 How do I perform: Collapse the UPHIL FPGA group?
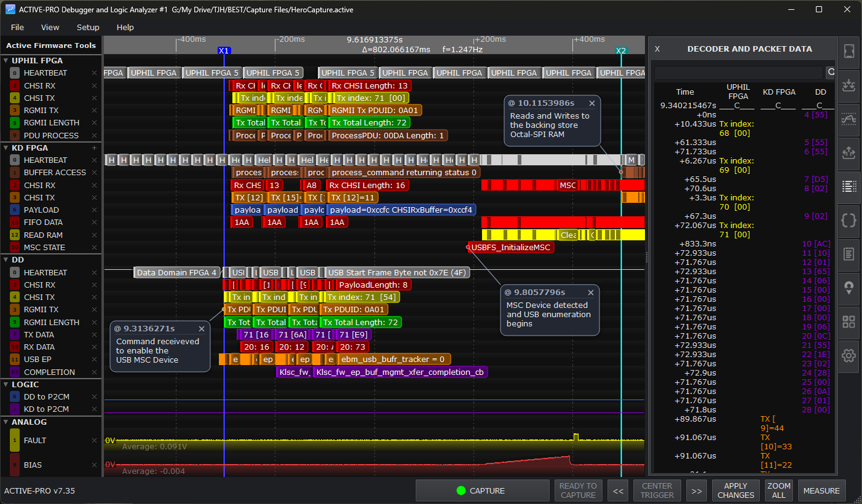[x=6, y=61]
